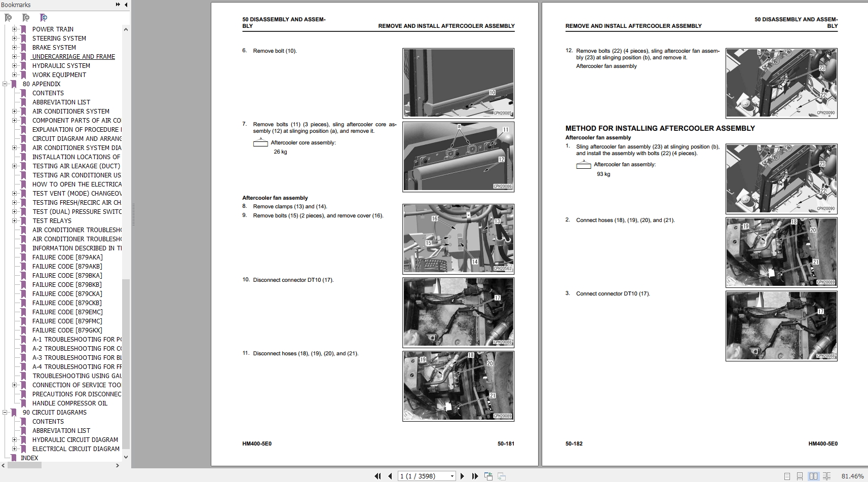Expand the ELECTRICAL CIRCUIT DIAGRAM bookmark

(15, 449)
